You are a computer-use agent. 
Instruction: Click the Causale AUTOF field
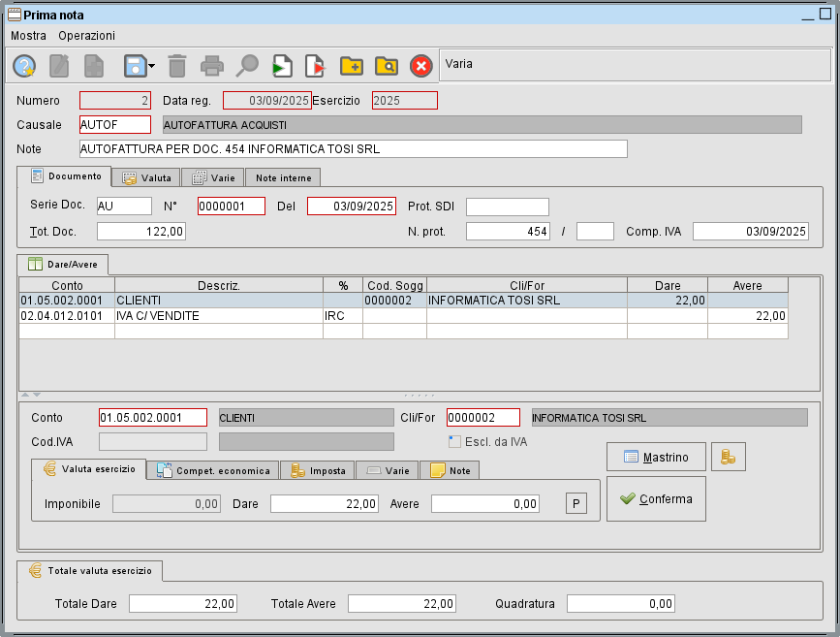115,124
